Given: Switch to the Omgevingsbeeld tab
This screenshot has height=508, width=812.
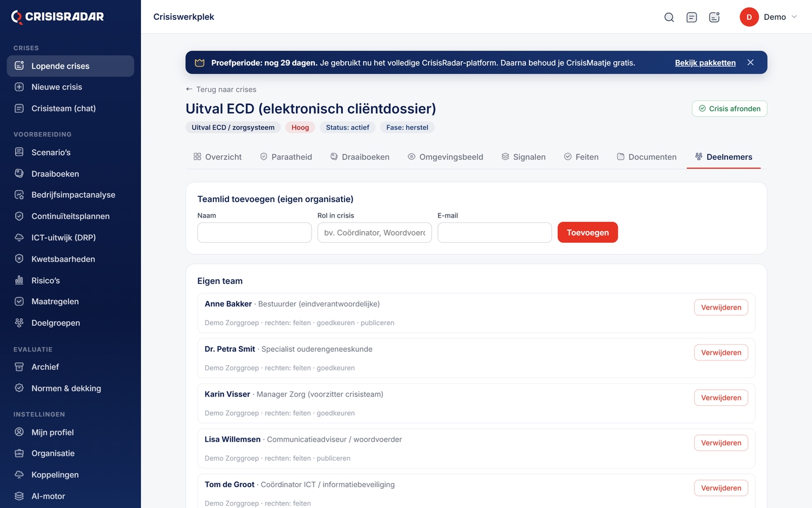Looking at the screenshot, I should 445,157.
